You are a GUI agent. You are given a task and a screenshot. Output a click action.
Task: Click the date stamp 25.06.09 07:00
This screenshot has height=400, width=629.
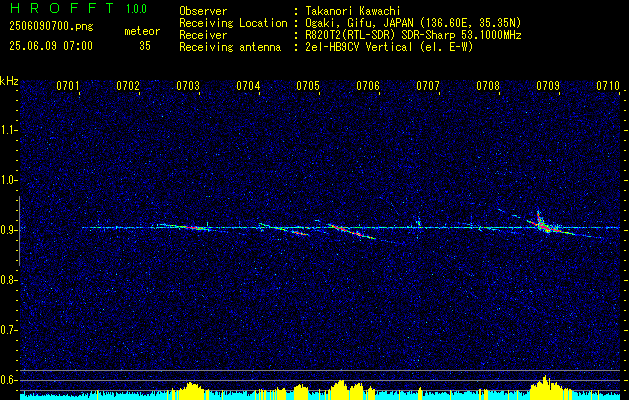[51, 46]
